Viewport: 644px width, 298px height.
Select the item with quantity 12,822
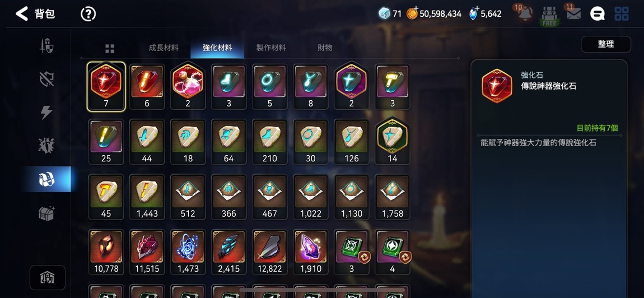click(x=270, y=252)
